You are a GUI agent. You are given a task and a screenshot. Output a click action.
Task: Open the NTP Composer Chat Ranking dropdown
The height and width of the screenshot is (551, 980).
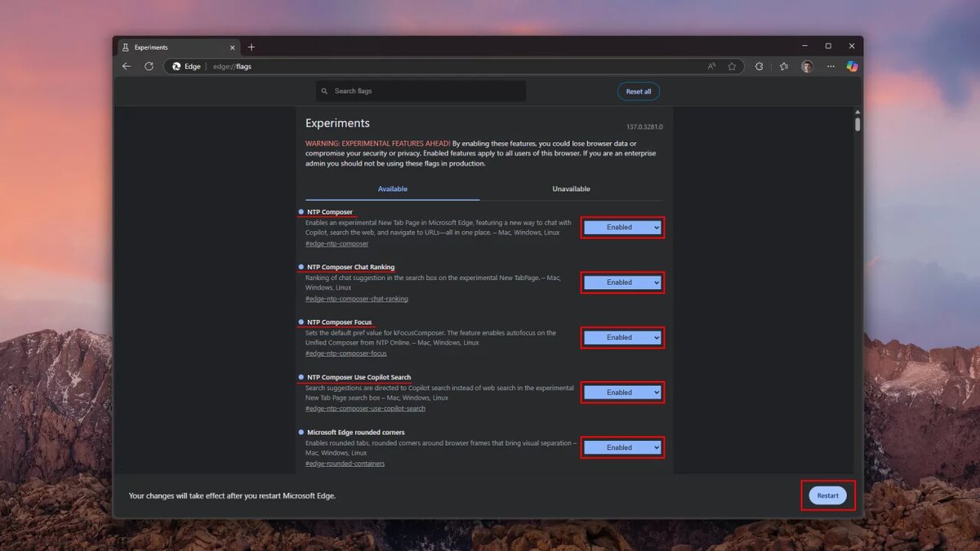click(x=622, y=282)
